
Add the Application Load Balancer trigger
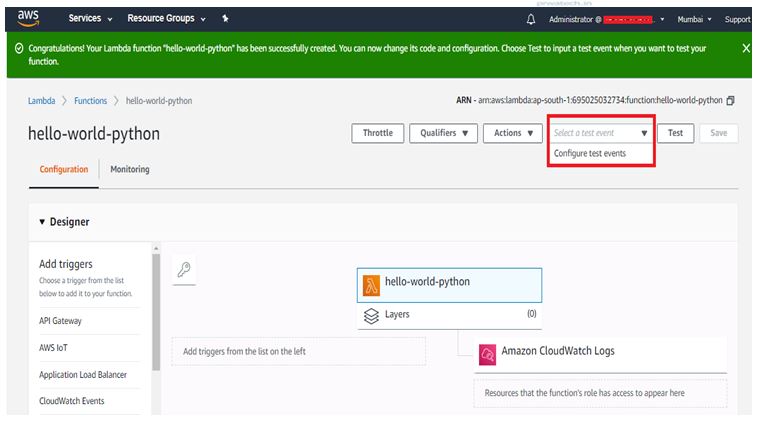click(x=83, y=375)
